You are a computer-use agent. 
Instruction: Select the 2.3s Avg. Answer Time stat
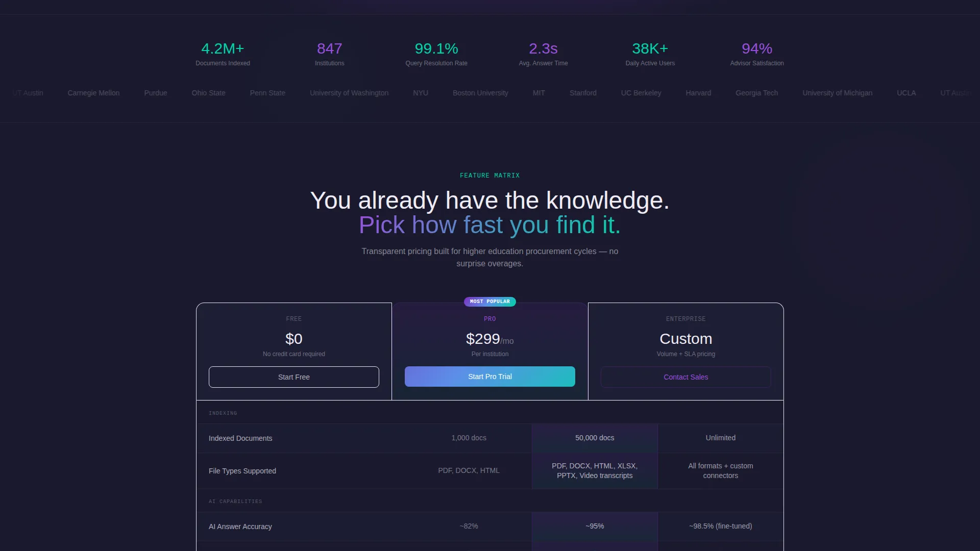coord(543,54)
